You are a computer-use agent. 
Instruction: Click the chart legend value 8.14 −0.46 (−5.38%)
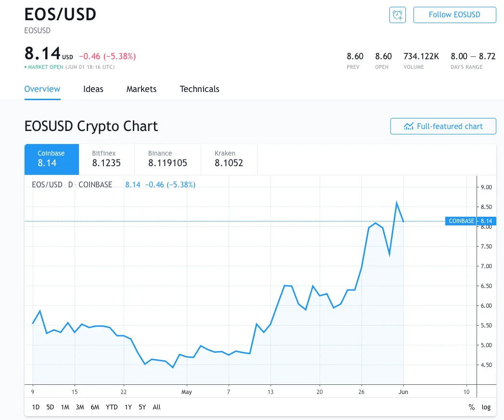click(x=160, y=184)
